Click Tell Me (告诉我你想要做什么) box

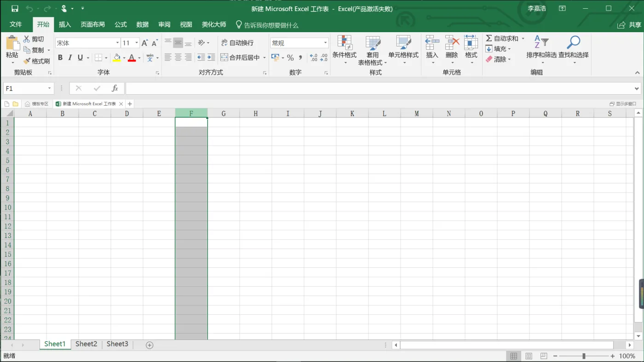(267, 25)
